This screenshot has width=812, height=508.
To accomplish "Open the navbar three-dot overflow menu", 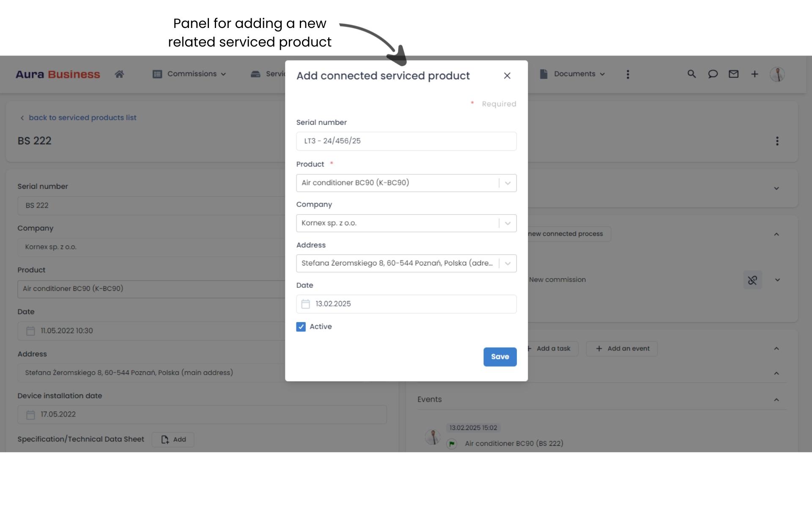I will coord(628,75).
